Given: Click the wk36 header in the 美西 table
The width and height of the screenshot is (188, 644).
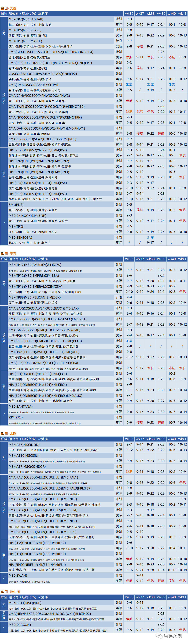Looking at the screenshot, I should tap(129, 13).
